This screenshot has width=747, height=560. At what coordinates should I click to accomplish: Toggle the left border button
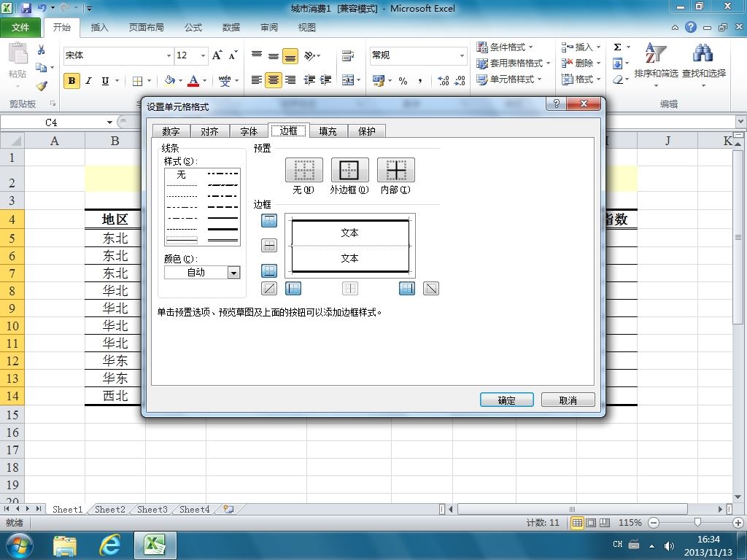(293, 288)
